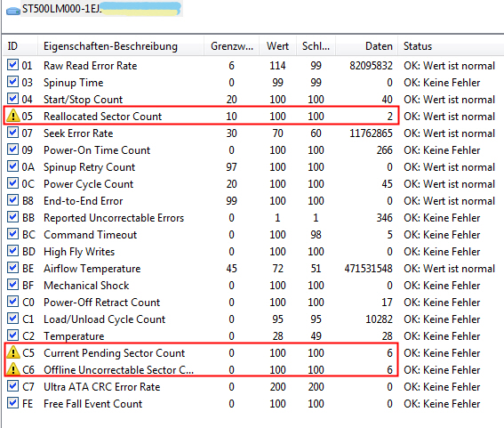Viewport: 504px width, 428px height.
Task: Select the Command Timeout row label
Action: (x=91, y=235)
